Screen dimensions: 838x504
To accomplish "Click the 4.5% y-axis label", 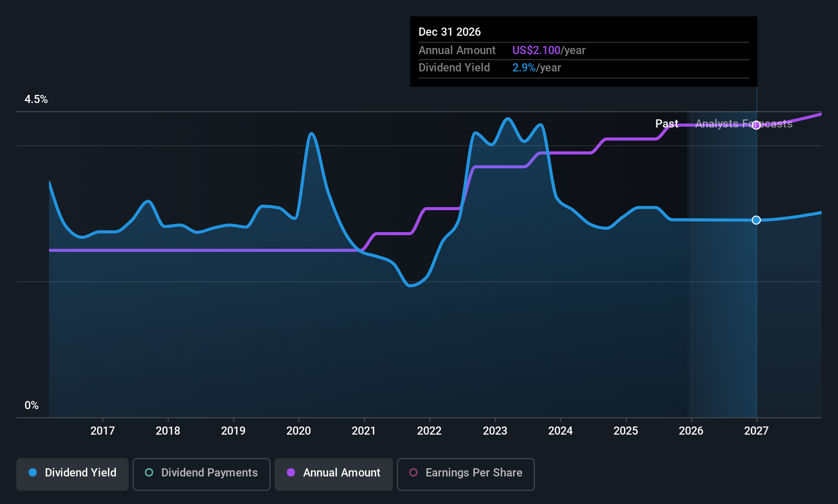I will [x=36, y=99].
